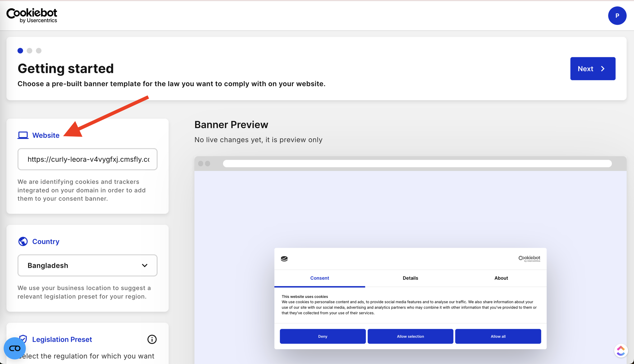Focus the website URL input field
Screen dimensions: 634x364
[x=87, y=159]
